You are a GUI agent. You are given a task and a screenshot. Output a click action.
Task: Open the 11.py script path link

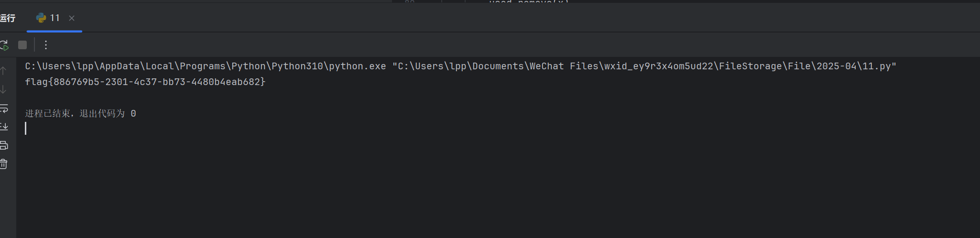coord(644,66)
